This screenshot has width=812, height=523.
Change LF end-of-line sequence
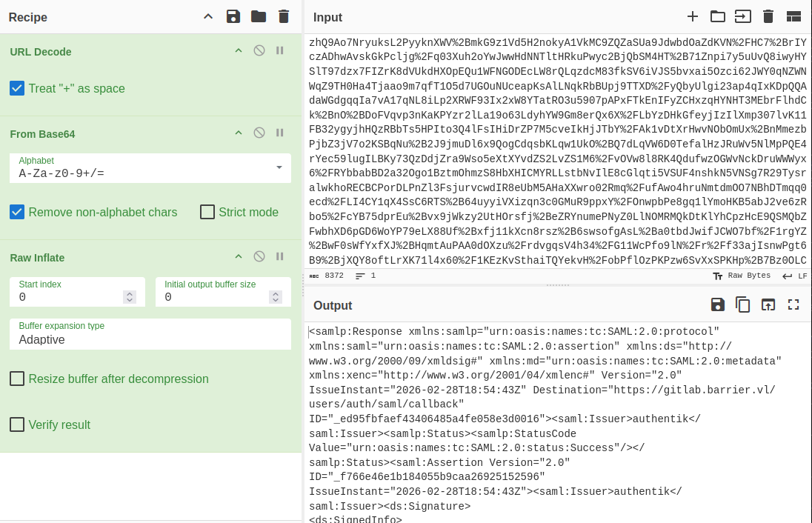point(795,276)
